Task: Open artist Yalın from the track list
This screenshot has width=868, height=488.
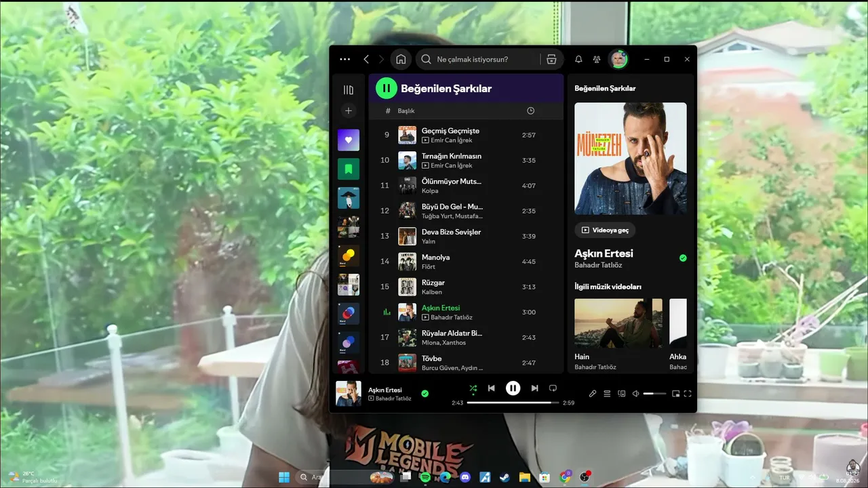Action: click(x=429, y=242)
